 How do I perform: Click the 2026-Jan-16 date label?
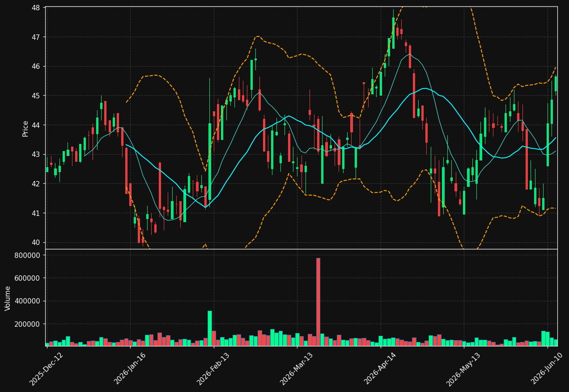pyautogui.click(x=130, y=369)
